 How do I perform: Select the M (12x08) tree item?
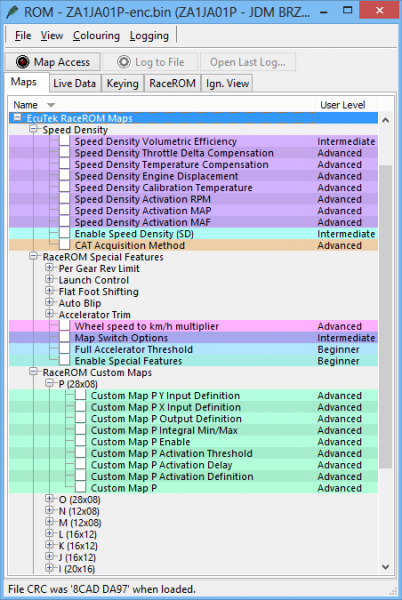tap(80, 522)
